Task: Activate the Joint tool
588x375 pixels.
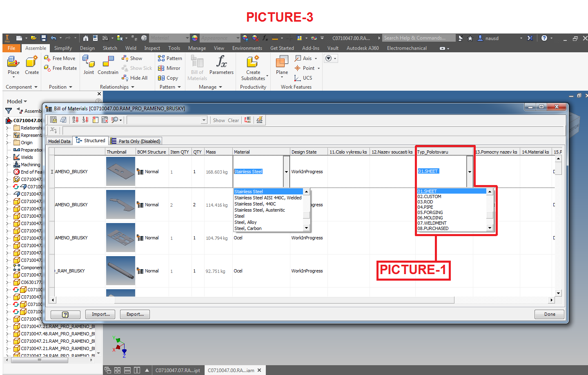Action: coord(89,65)
